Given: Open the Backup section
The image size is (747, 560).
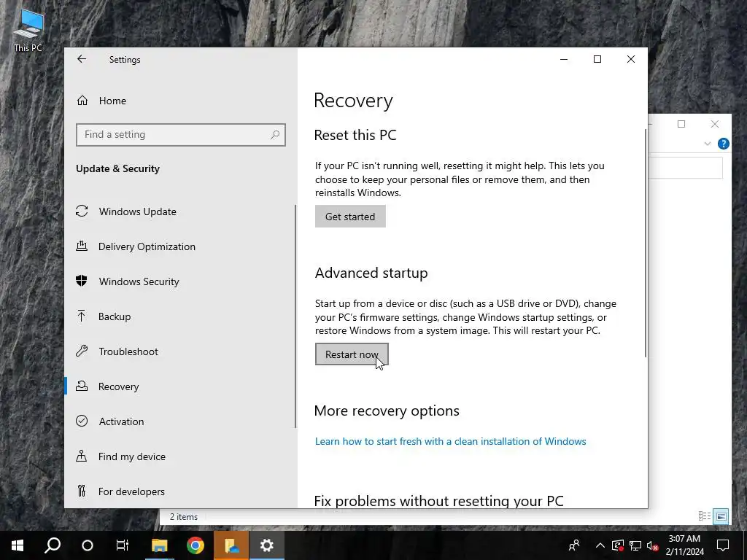Looking at the screenshot, I should (x=115, y=316).
